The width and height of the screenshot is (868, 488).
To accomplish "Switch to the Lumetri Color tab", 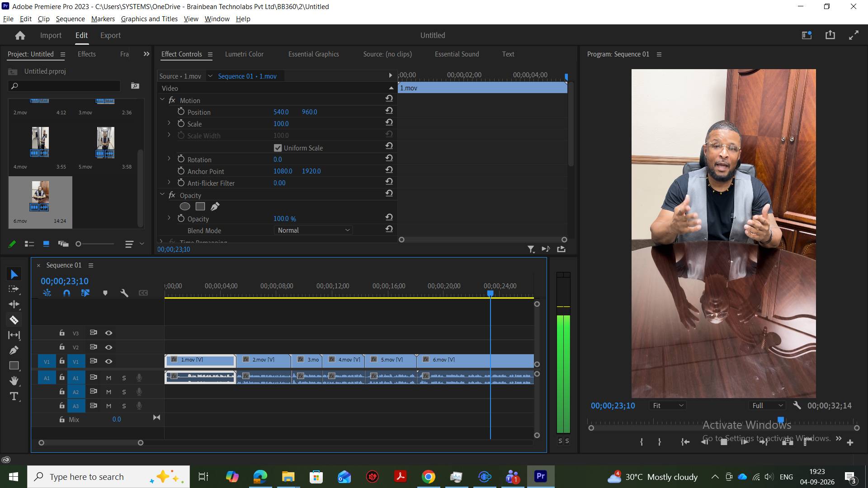I will pos(244,54).
